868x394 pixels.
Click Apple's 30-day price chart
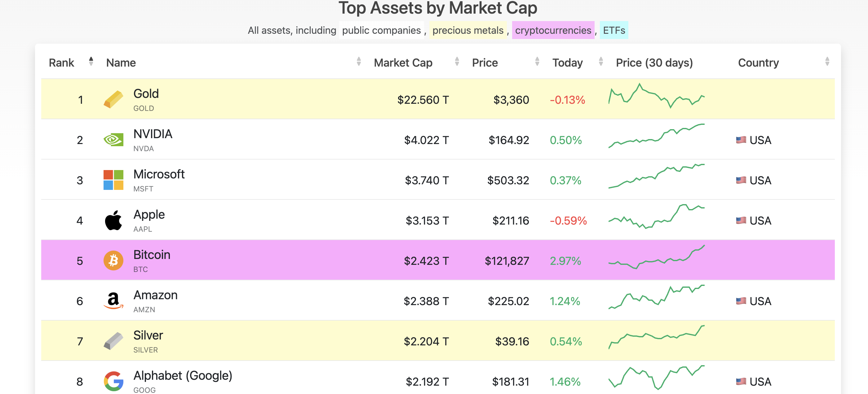(656, 216)
